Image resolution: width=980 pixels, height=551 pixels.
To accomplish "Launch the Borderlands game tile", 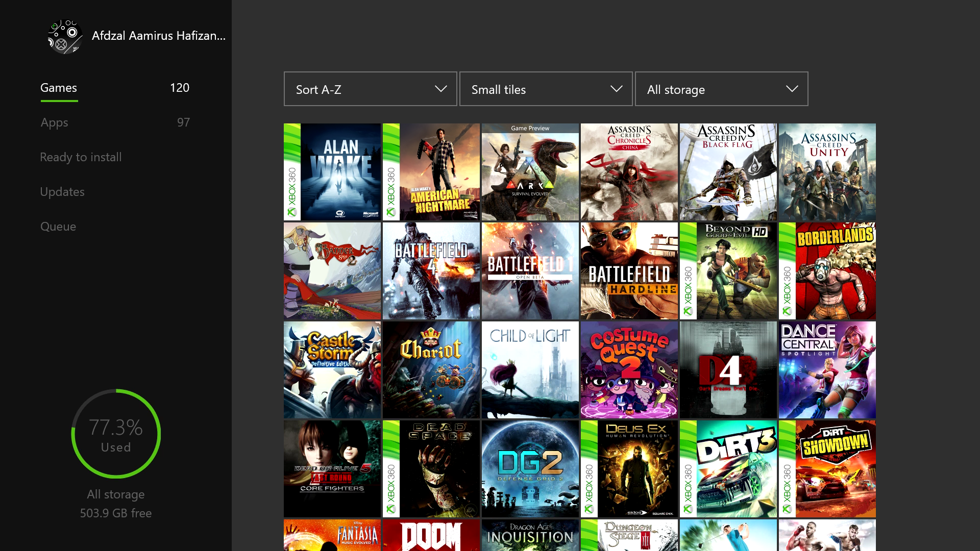I will [x=827, y=271].
